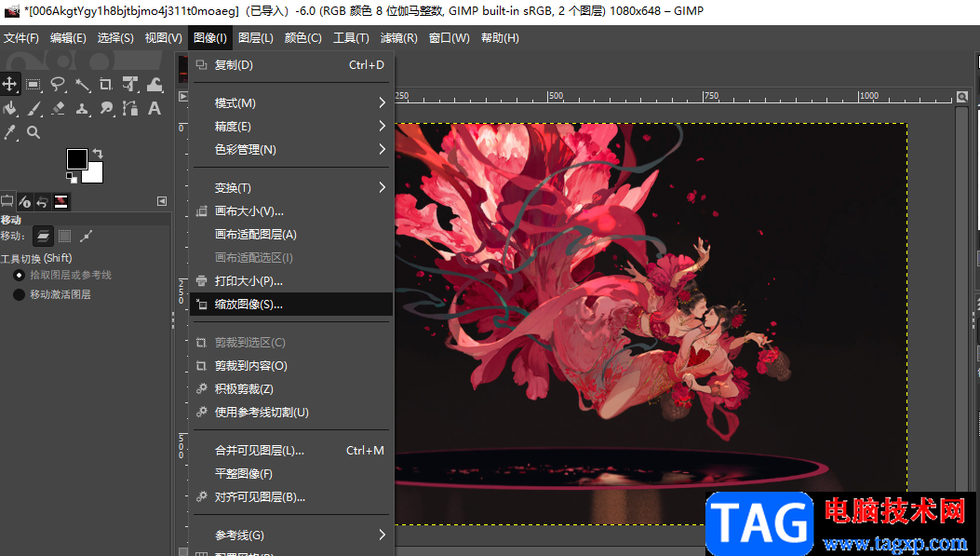
Task: Switch to the Images tab with thumbnail
Action: [60, 201]
